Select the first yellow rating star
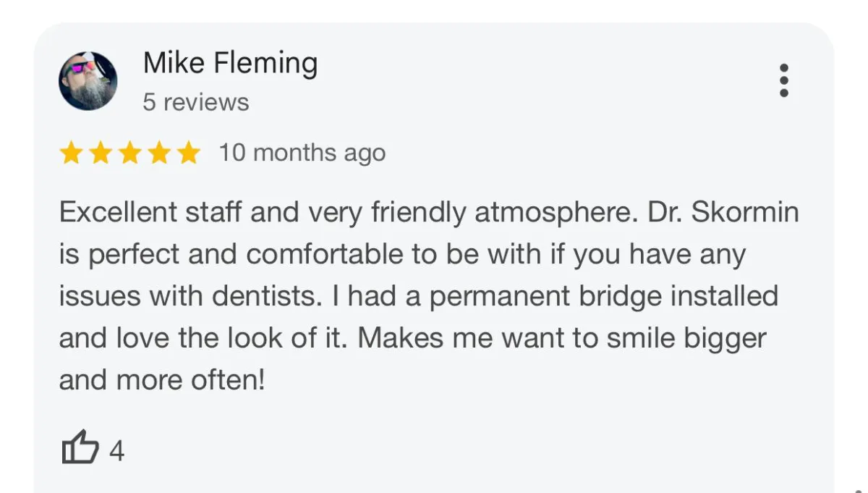The width and height of the screenshot is (868, 493). coord(71,153)
